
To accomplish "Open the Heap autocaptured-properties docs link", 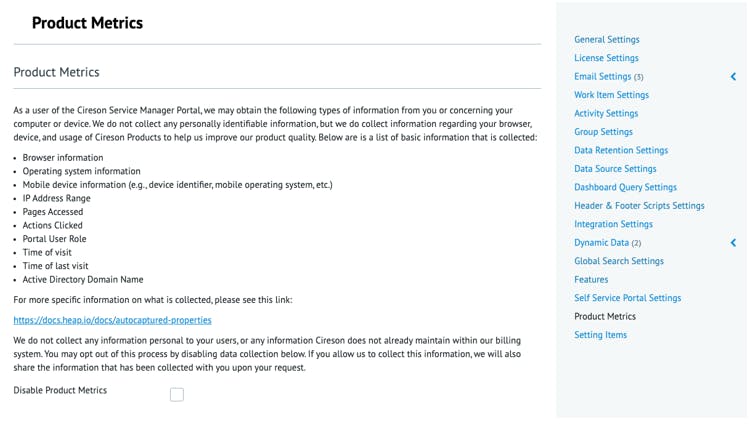I will click(x=112, y=320).
